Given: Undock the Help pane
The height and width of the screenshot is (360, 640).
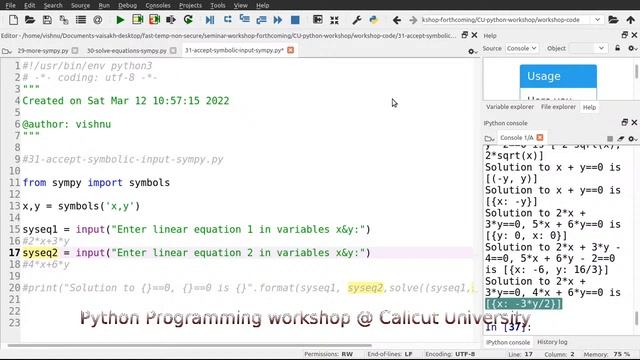Looking at the screenshot, I should (x=624, y=35).
